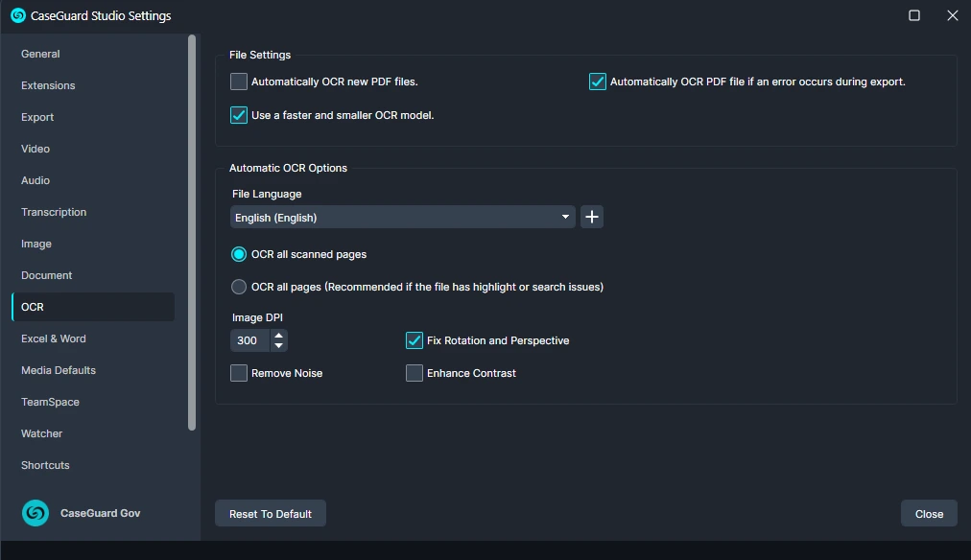Open Video settings section

pos(93,149)
